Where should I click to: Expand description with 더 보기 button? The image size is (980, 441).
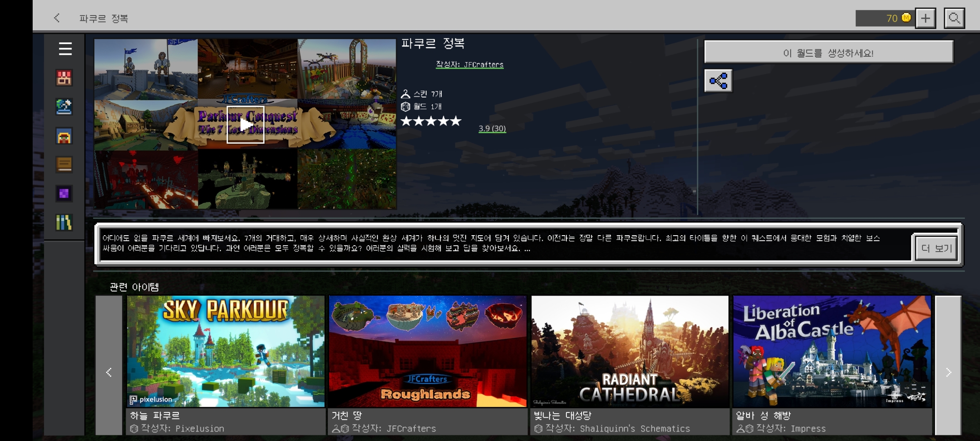[936, 248]
